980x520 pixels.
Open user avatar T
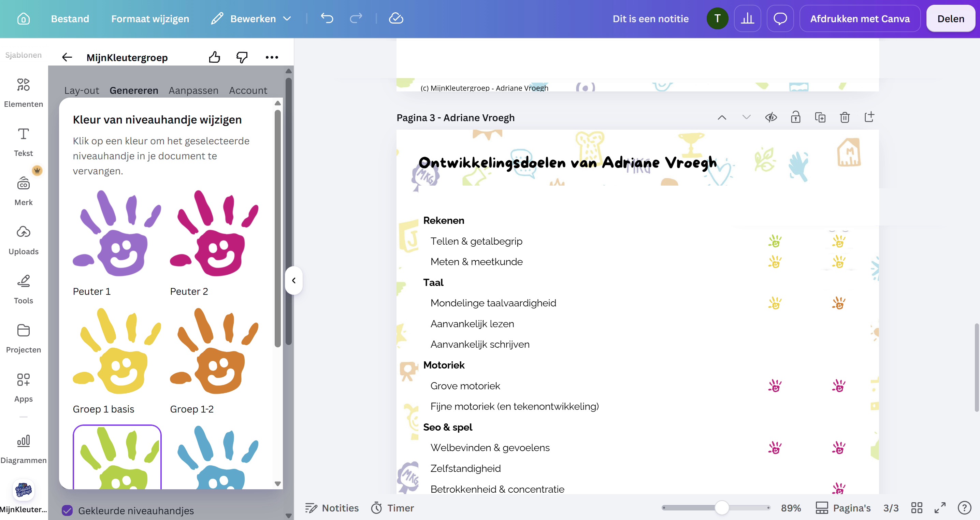[x=717, y=18]
